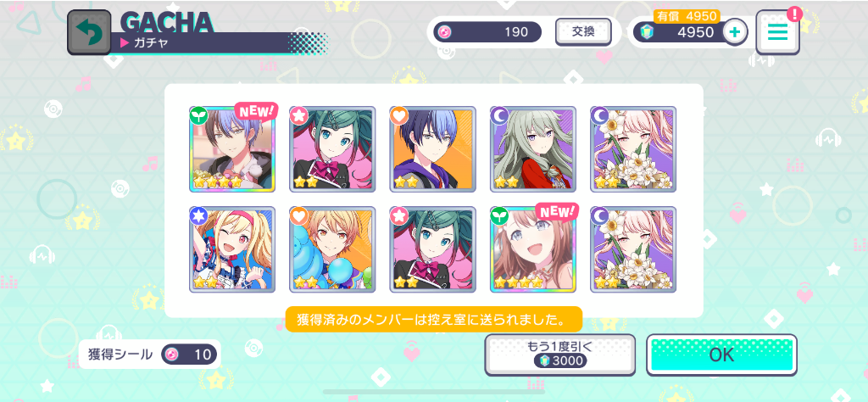Tap the 獲得シール sticker count display
868x402 pixels.
(x=149, y=355)
